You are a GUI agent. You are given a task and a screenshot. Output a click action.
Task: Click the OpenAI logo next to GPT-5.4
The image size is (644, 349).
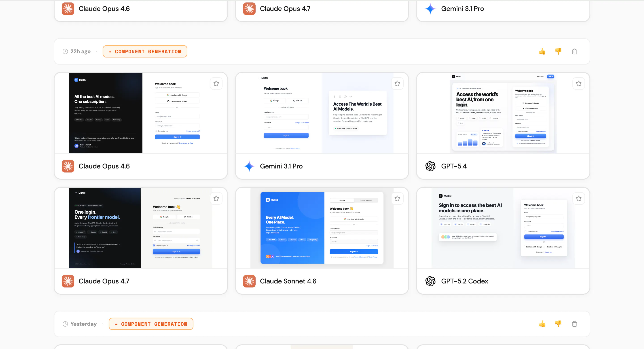tap(430, 166)
